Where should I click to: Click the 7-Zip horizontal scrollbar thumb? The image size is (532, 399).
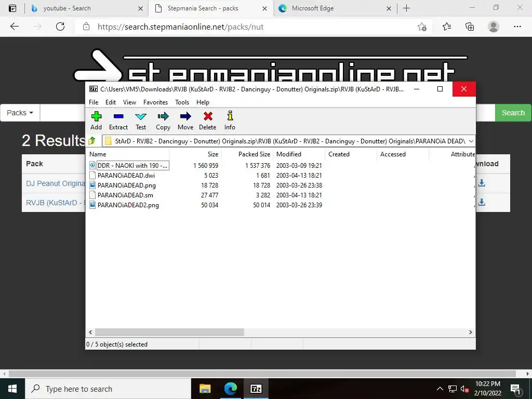[169, 332]
